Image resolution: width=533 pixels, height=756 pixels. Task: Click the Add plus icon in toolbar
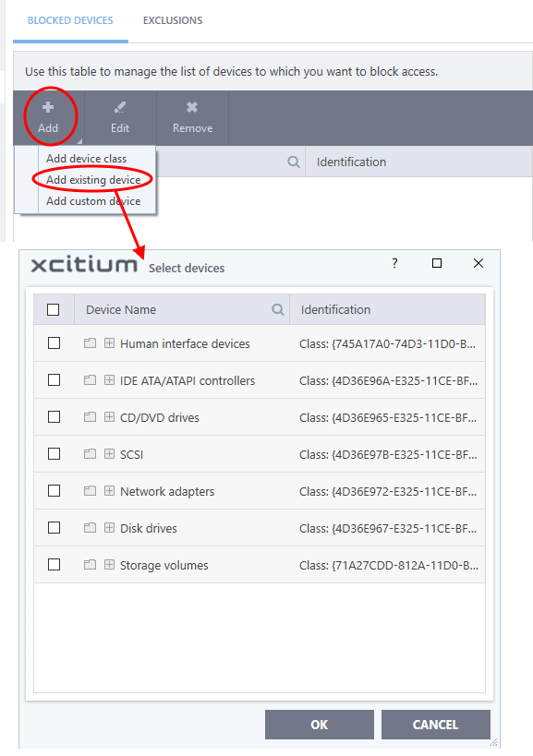[x=48, y=107]
